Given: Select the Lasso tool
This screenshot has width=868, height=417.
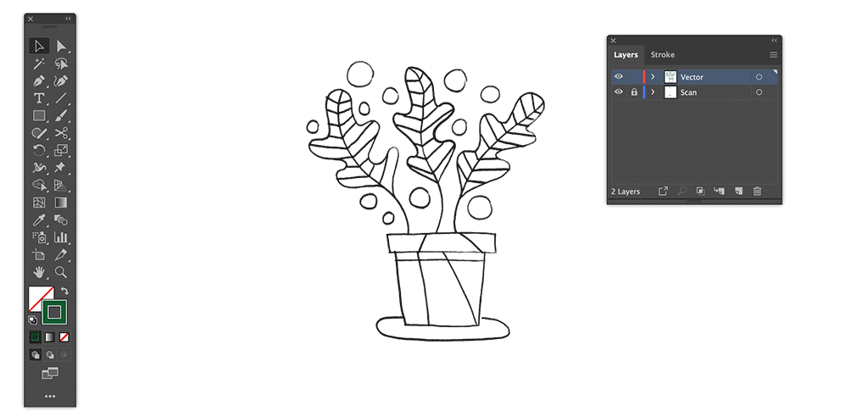Looking at the screenshot, I should click(61, 64).
